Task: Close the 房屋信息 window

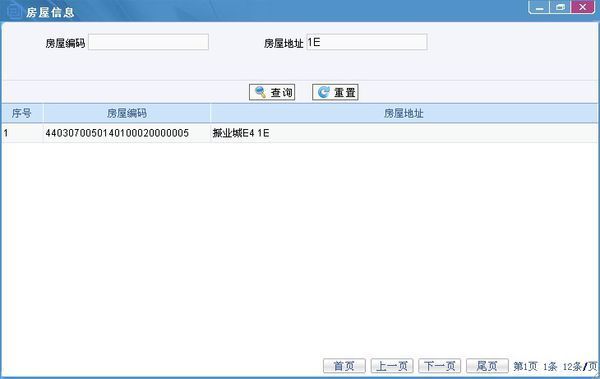Action: point(583,8)
